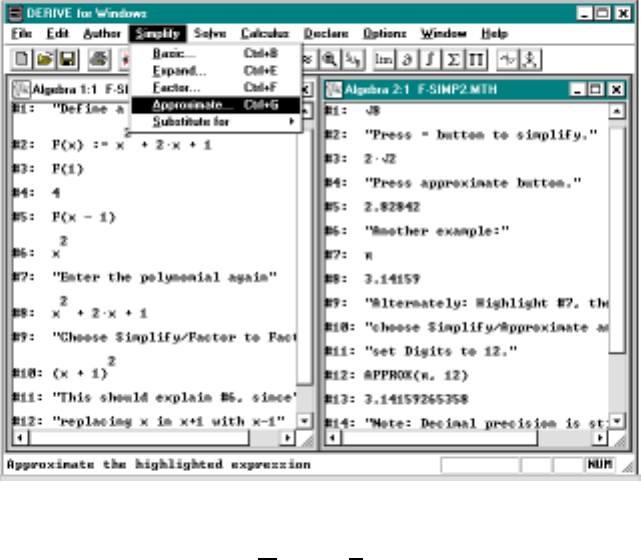Select result #13: 3.14159265358

pos(416,399)
